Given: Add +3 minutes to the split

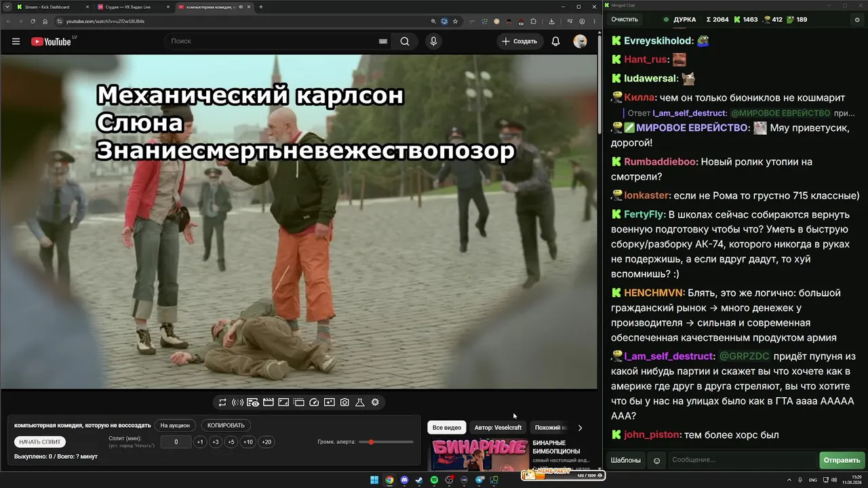Looking at the screenshot, I should [216, 442].
